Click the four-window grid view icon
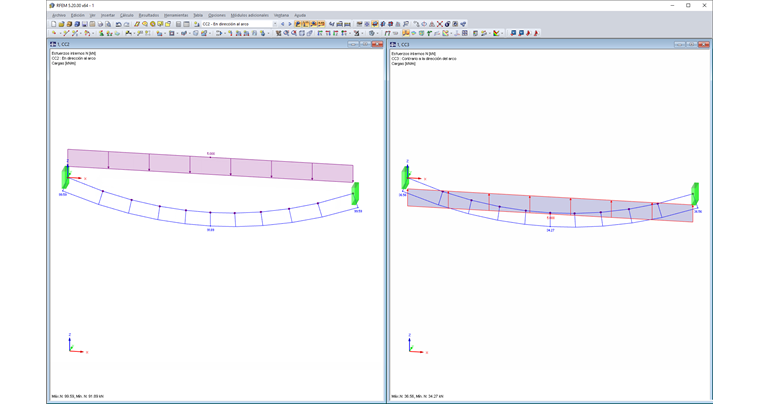The width and height of the screenshot is (760, 404). tap(464, 33)
